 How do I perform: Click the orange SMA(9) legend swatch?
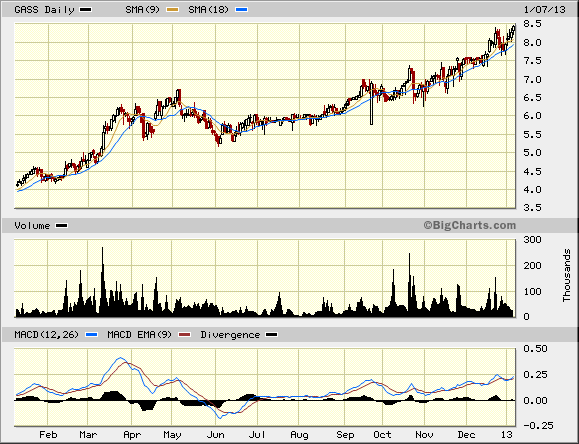172,10
